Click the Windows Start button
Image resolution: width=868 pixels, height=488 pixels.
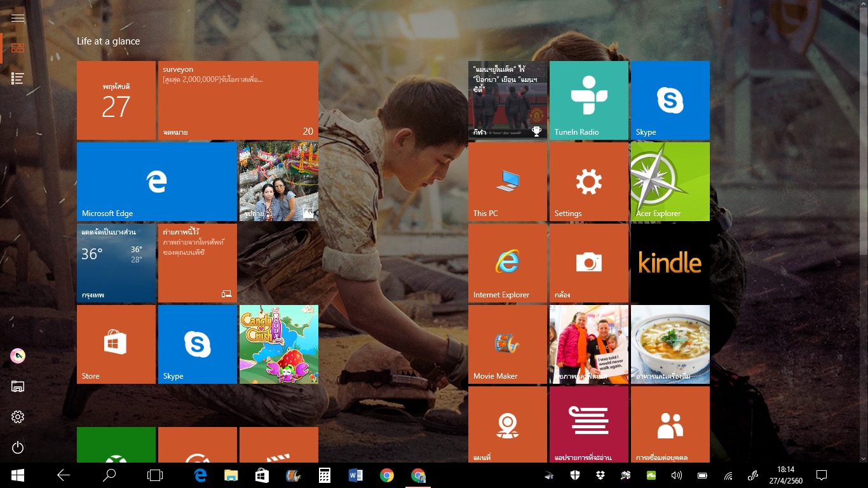(x=18, y=475)
